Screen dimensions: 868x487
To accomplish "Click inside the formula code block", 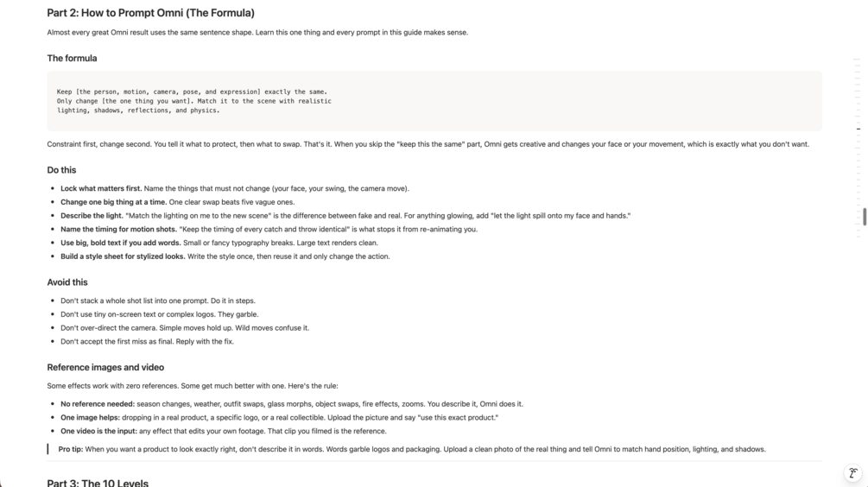I will [434, 101].
